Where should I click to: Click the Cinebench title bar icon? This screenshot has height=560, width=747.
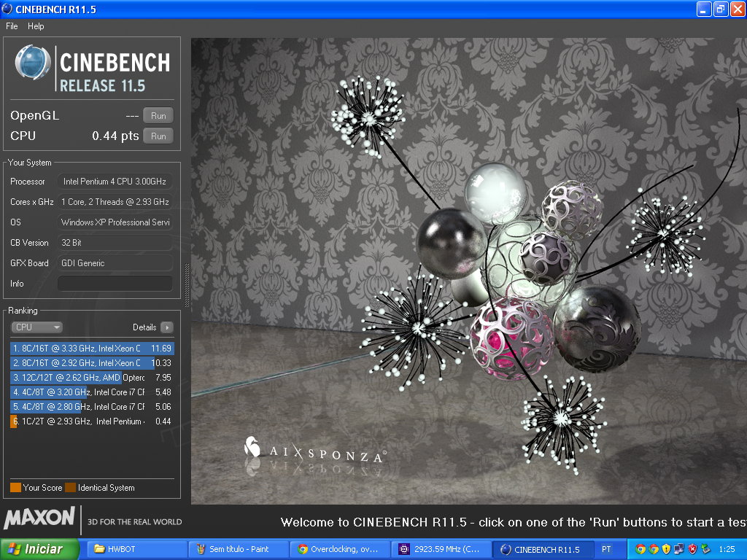click(7, 9)
